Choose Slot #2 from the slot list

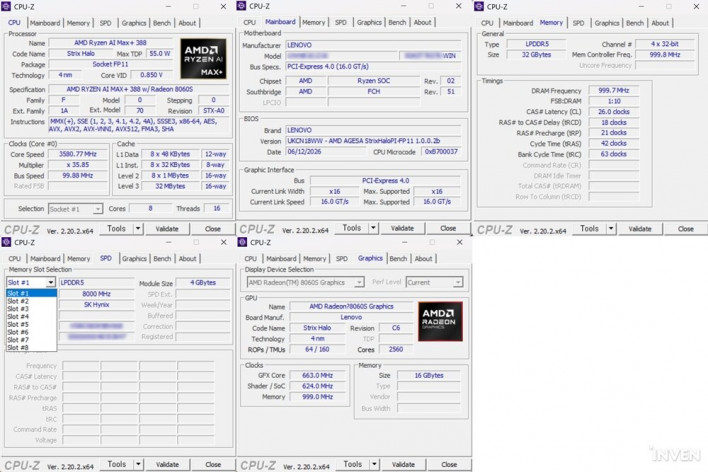[31, 301]
